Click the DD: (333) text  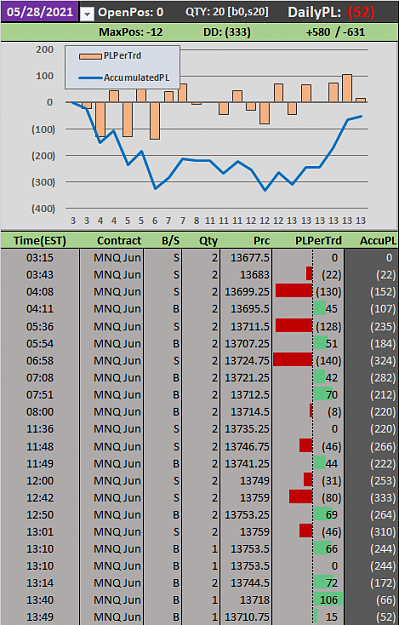click(x=227, y=32)
